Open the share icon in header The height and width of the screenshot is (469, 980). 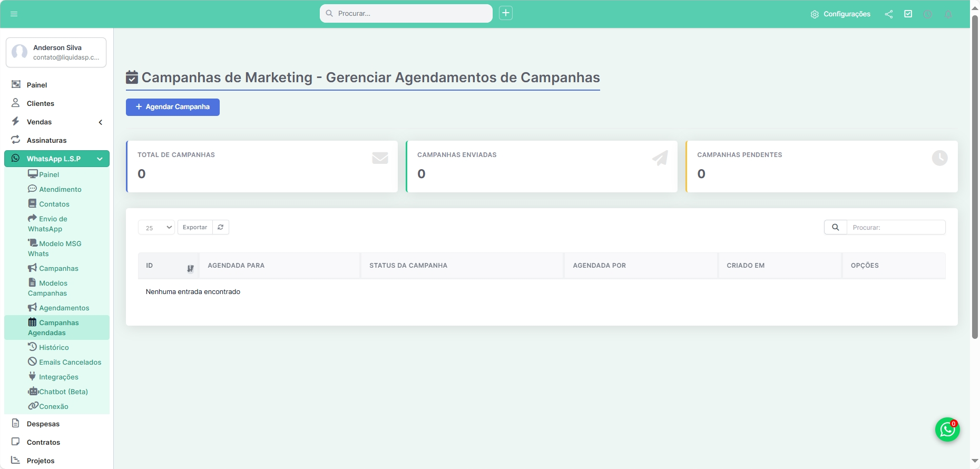pyautogui.click(x=889, y=14)
